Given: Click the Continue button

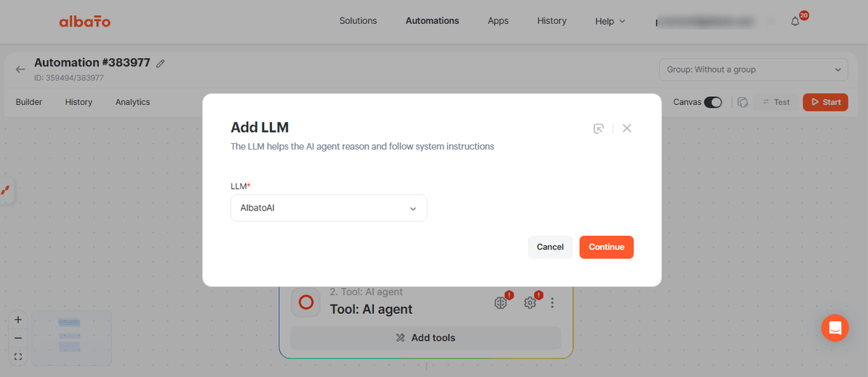Looking at the screenshot, I should (x=606, y=247).
